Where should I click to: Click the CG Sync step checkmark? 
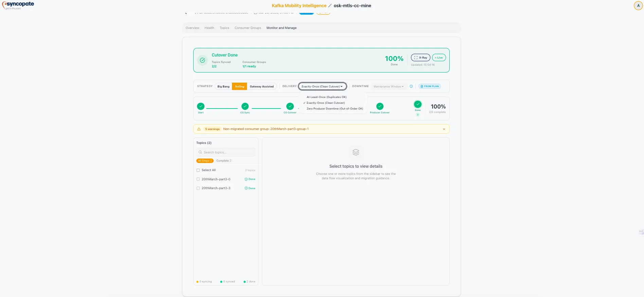pos(245,106)
